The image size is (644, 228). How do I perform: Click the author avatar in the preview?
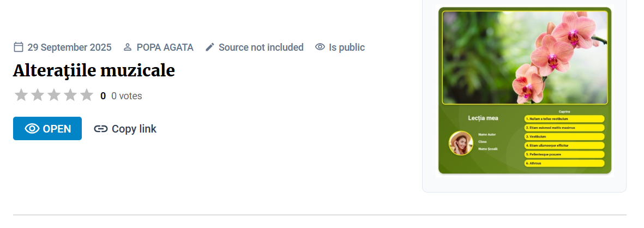[461, 143]
